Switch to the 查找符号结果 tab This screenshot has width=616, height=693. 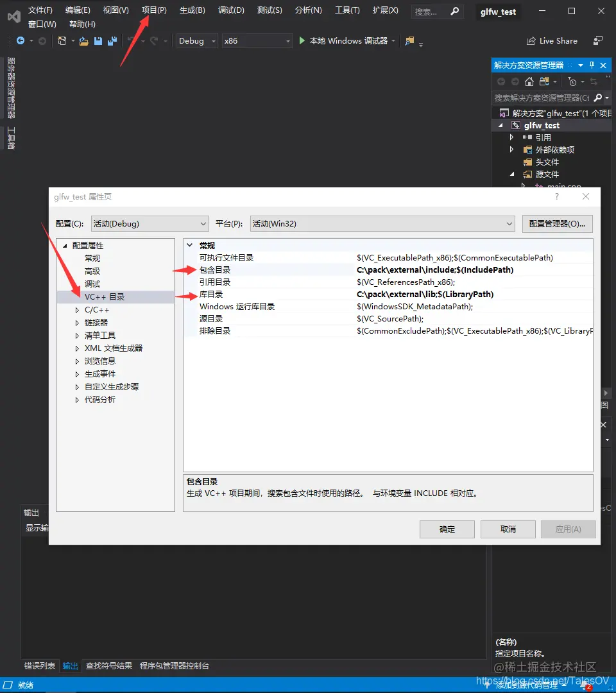click(x=109, y=665)
